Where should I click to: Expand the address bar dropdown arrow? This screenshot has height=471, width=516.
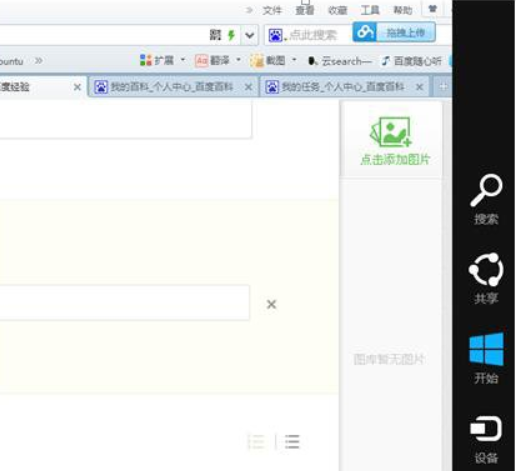pos(250,35)
